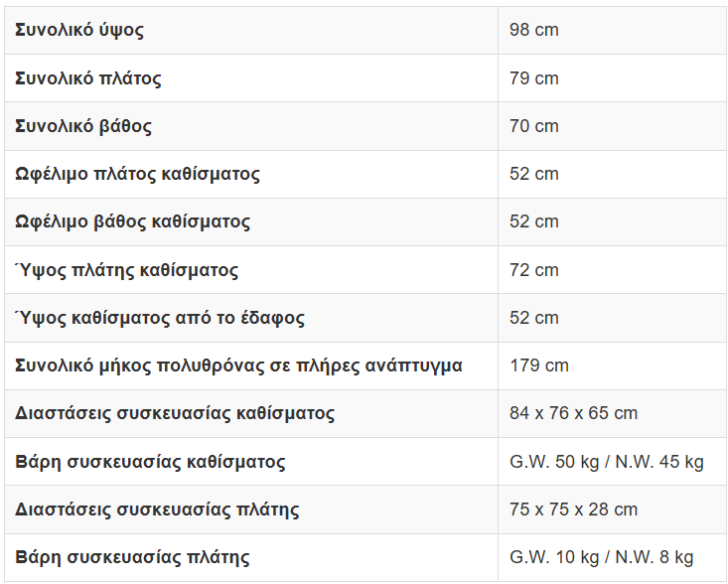Screen dimensions: 728x584
Task: Click the 'Ωφέλιμο βάθος καθίσματος' label
Action: click(x=133, y=221)
